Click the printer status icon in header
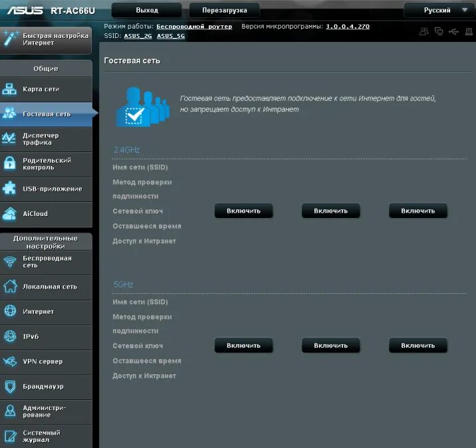The image size is (476, 448). pyautogui.click(x=469, y=31)
